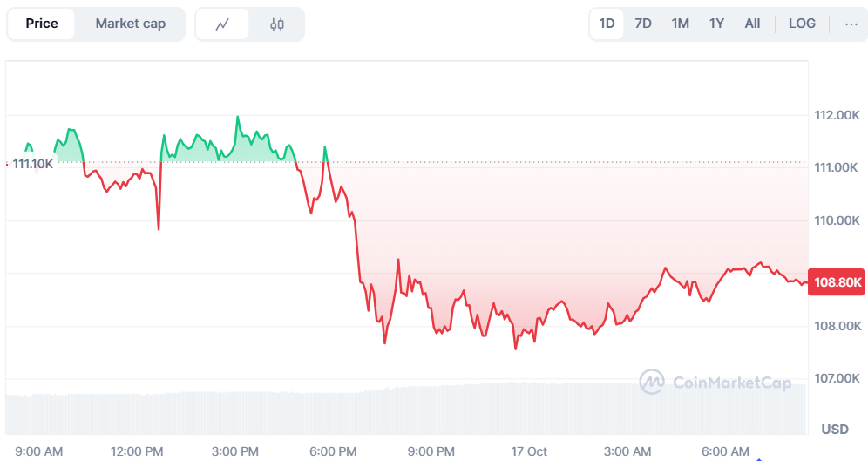Click the 112.00K price axis label
868x461 pixels.
click(837, 115)
